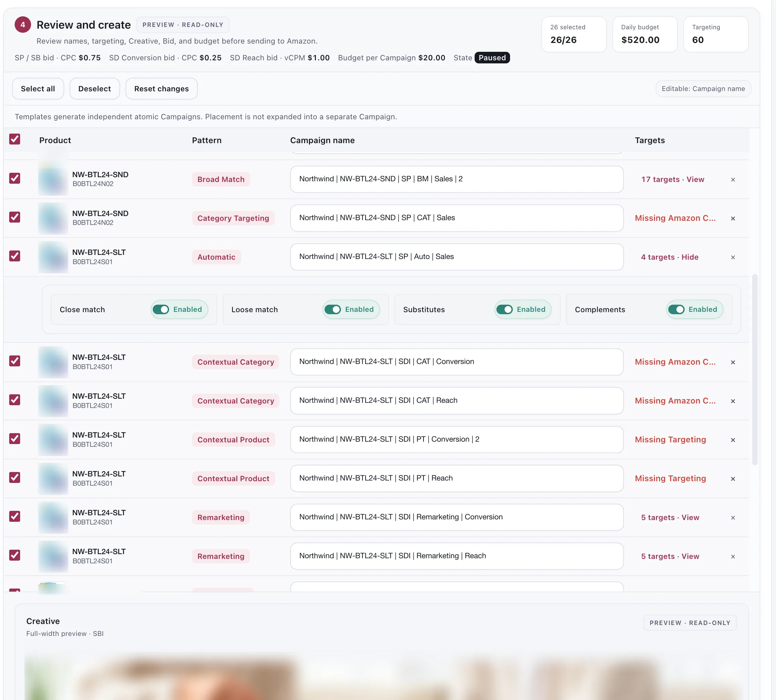
Task: Click the 26 selected summary card
Action: tap(573, 34)
